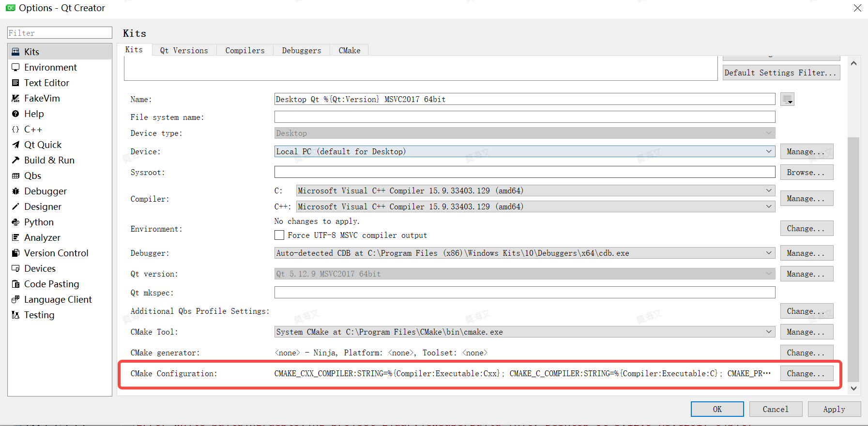Click Change for CMake Configuration

[806, 373]
